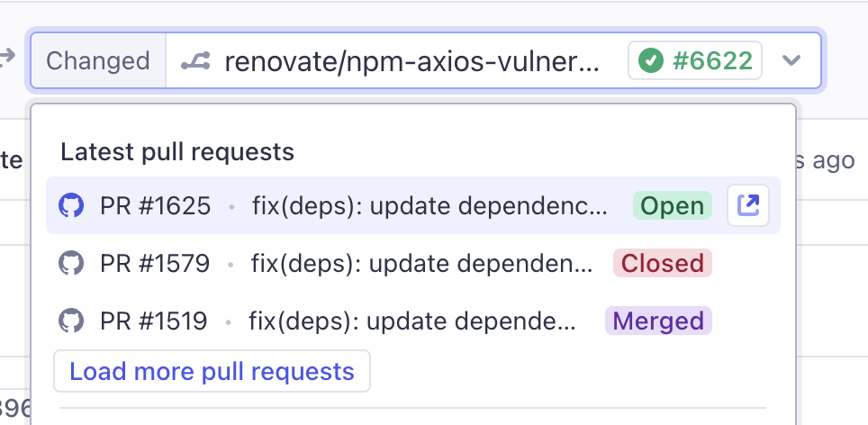Image resolution: width=868 pixels, height=425 pixels.
Task: Click the Open status badge
Action: 672,205
